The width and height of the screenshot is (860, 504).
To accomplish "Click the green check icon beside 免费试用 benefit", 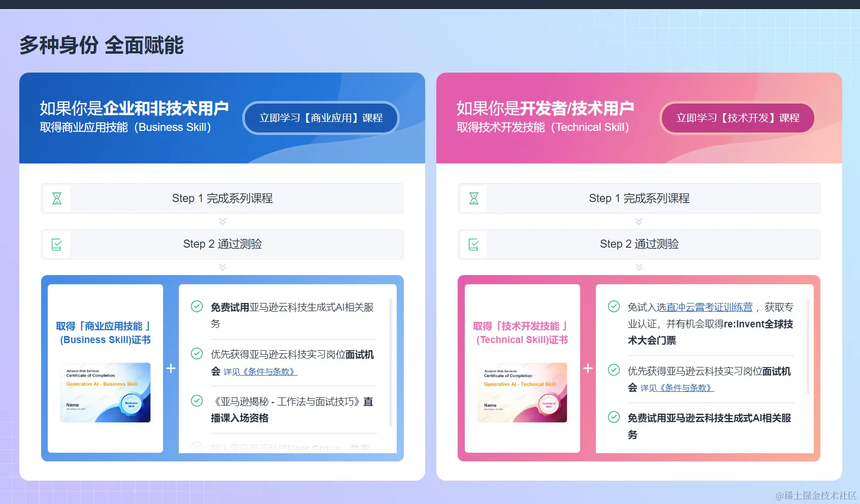I will point(197,307).
